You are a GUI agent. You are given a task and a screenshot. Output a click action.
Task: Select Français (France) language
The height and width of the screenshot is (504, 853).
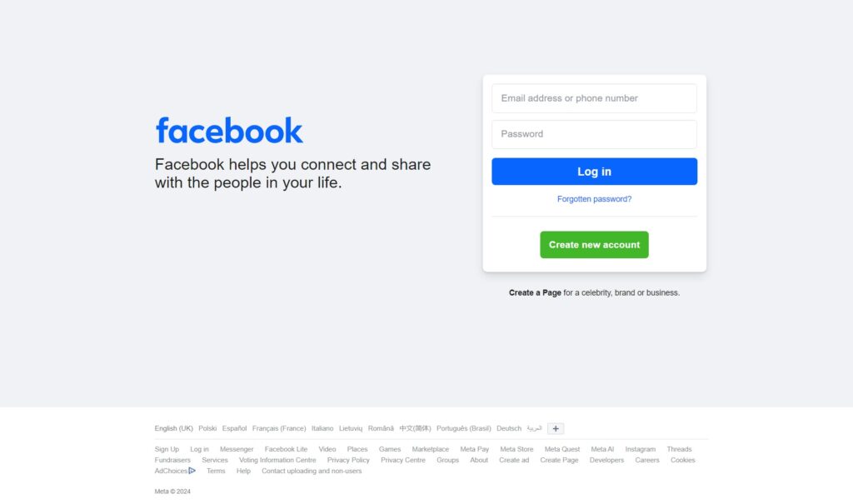coord(279,428)
